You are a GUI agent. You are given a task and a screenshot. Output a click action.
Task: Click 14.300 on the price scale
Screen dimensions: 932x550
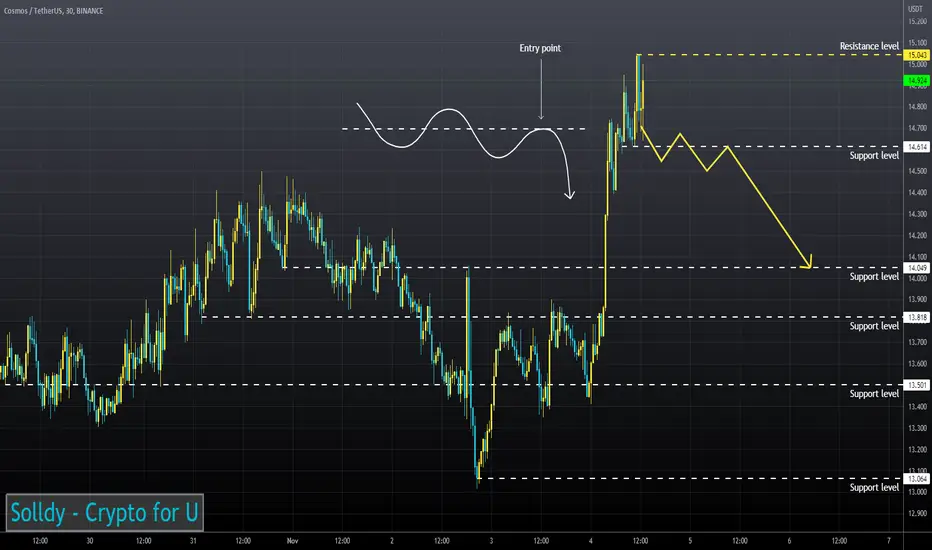[917, 214]
